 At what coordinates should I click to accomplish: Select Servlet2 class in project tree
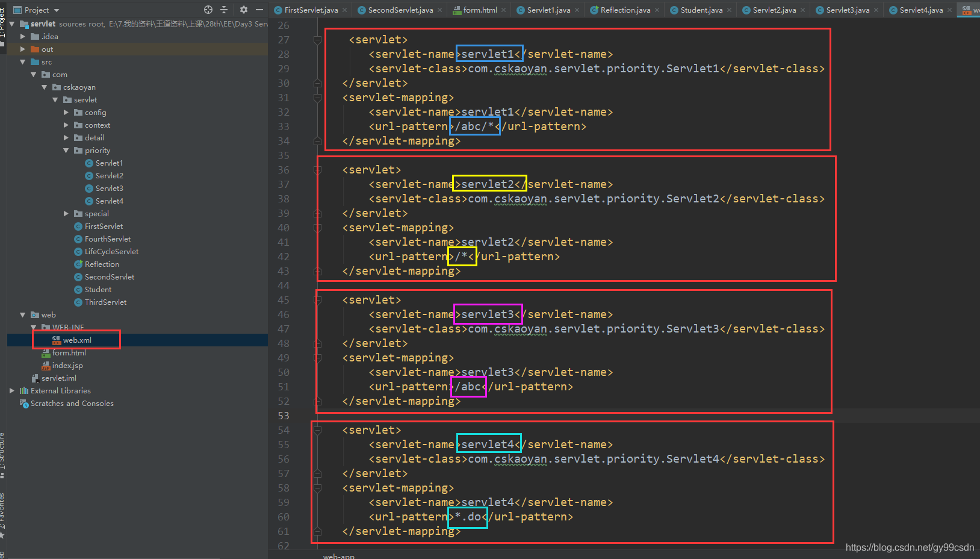point(109,176)
